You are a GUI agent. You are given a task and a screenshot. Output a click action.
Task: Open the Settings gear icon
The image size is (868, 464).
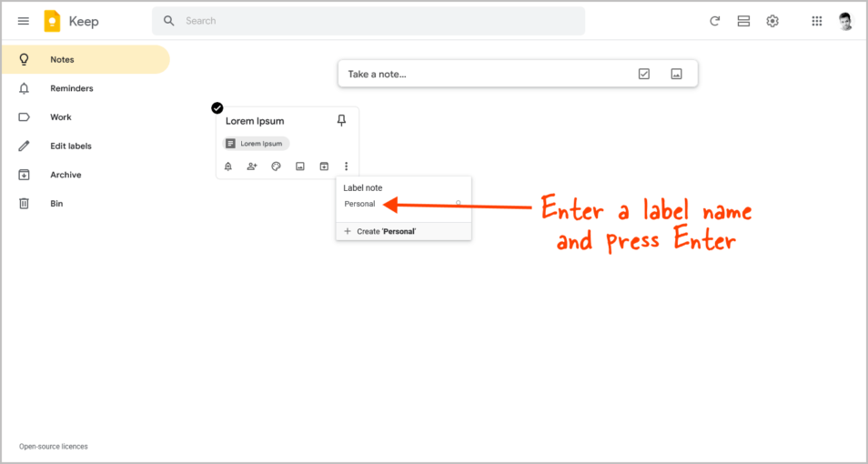772,21
